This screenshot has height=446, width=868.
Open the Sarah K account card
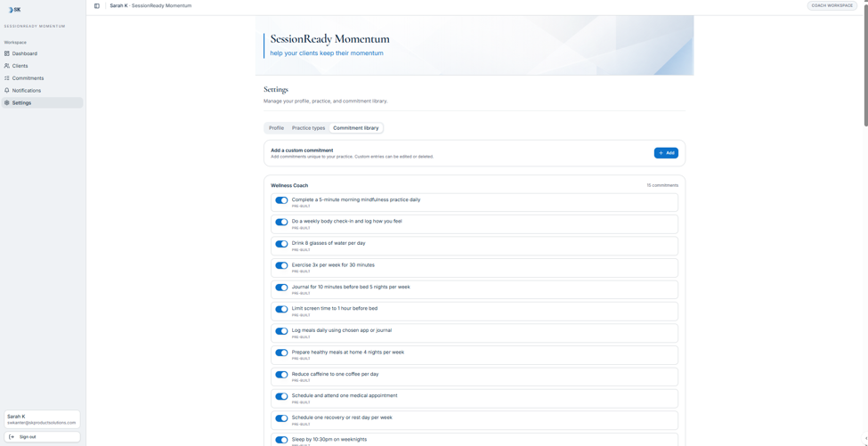point(42,419)
